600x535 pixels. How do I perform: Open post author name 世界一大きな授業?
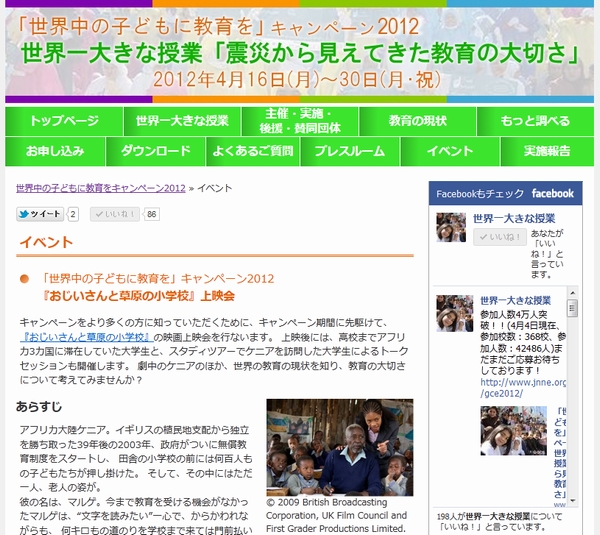[x=515, y=300]
